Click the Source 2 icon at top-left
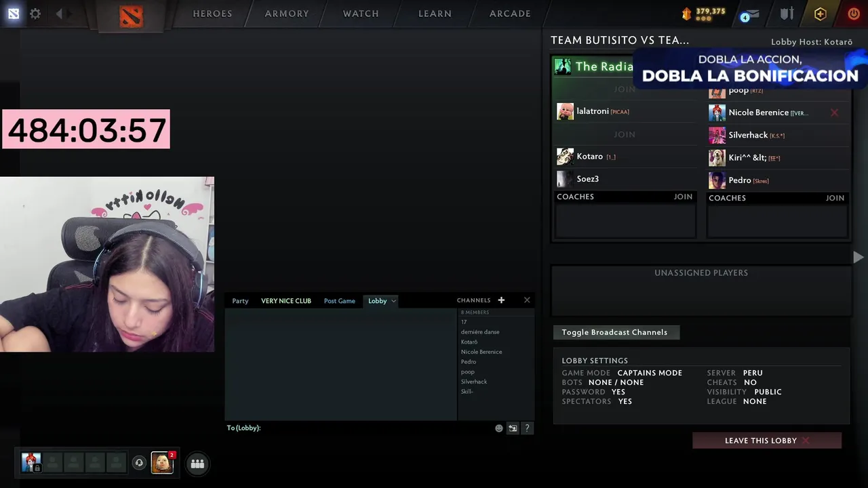 pyautogui.click(x=14, y=14)
